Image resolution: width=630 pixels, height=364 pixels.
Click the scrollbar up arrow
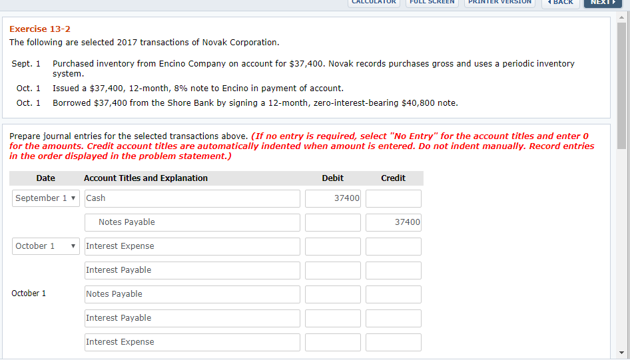tap(621, 18)
